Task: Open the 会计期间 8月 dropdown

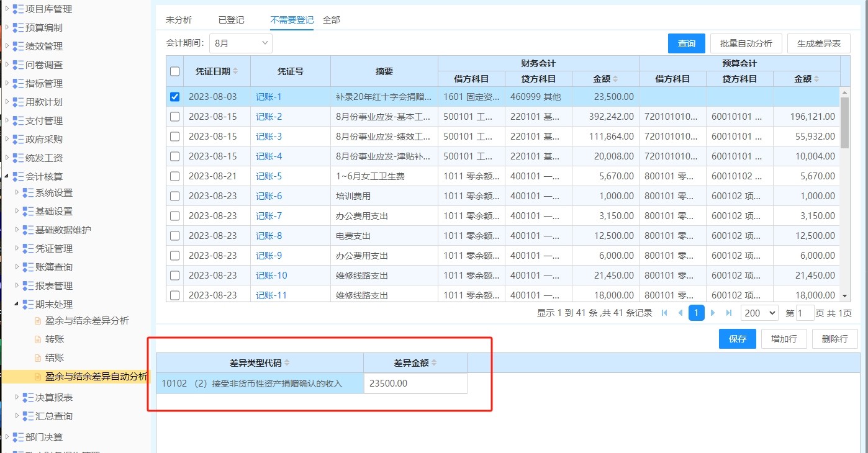Action: 241,43
